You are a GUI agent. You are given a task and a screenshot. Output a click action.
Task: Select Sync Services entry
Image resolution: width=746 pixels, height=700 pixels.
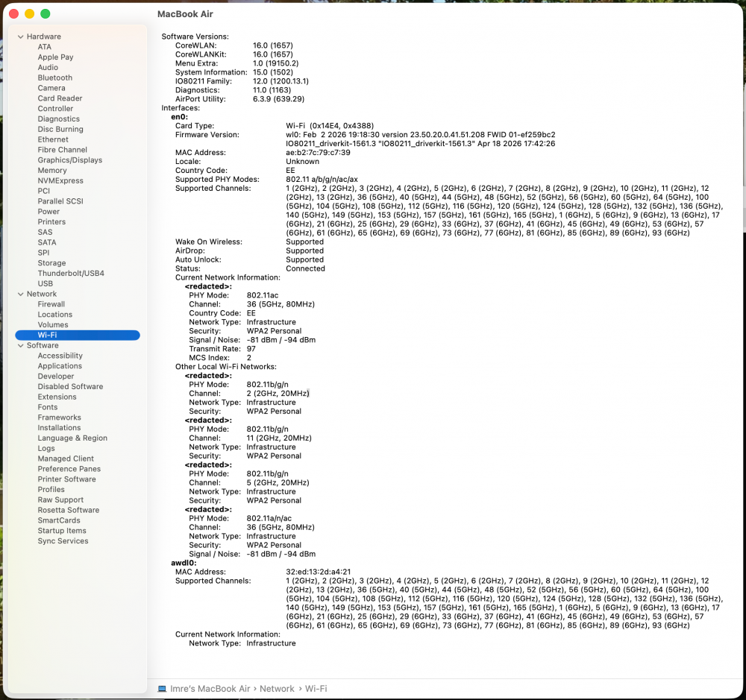tap(63, 541)
